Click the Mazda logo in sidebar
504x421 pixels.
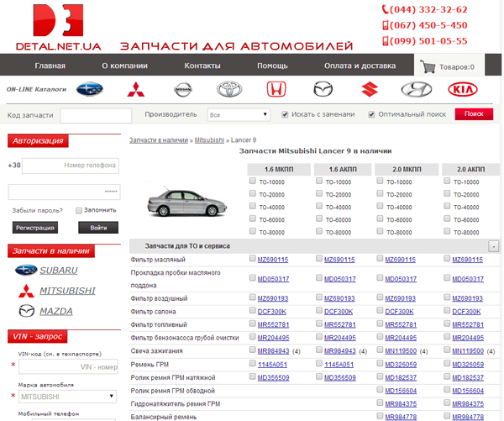(x=27, y=311)
